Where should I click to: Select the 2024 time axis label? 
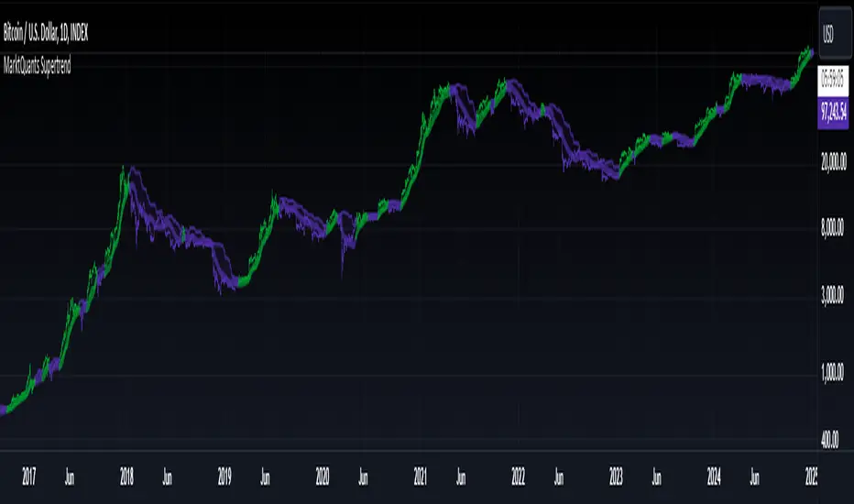714,477
